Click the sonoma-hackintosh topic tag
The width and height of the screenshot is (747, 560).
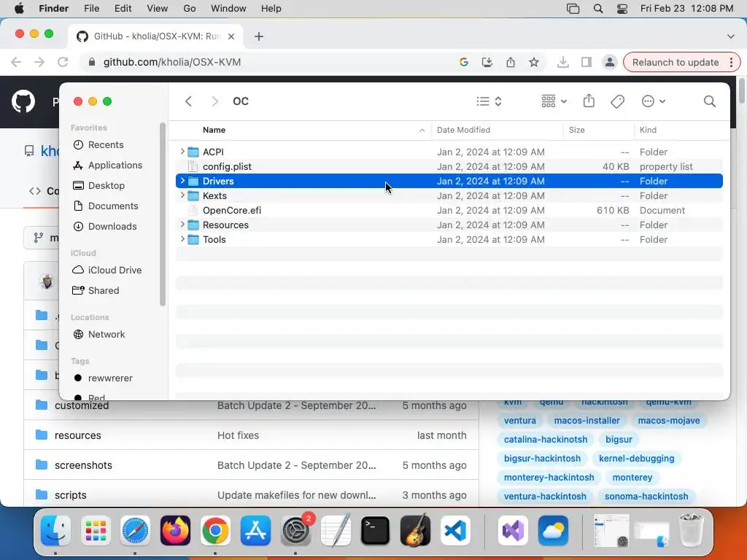(646, 496)
